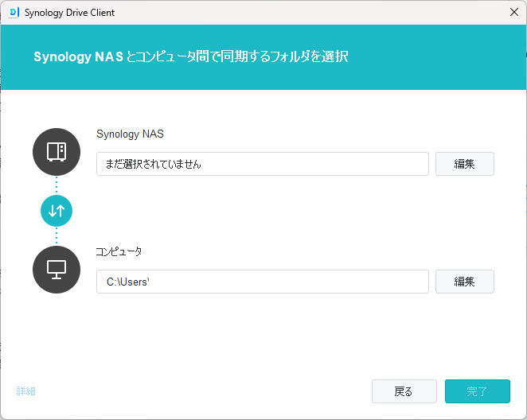Click the まだ選択されていません NAS folder field
The image size is (527, 420).
pyautogui.click(x=263, y=164)
